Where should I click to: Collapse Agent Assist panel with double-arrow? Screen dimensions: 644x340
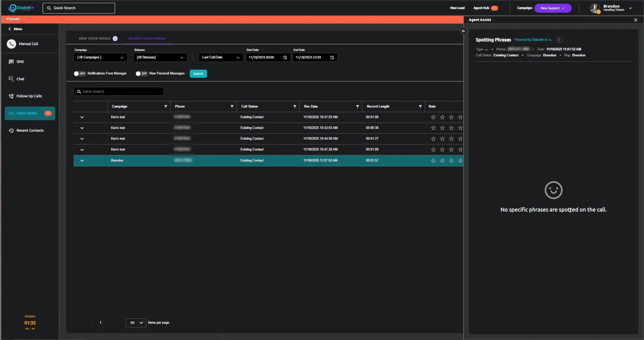463,31
